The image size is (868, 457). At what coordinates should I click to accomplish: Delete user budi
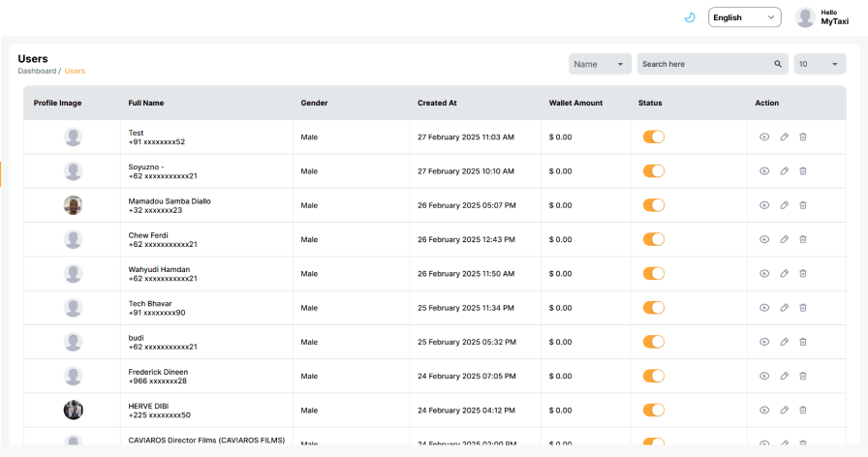(x=803, y=342)
